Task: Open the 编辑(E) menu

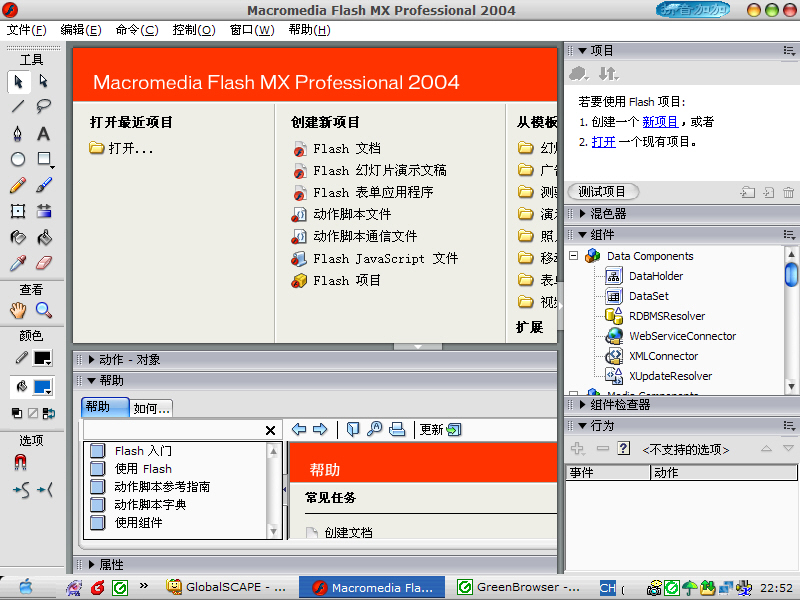Action: click(81, 30)
